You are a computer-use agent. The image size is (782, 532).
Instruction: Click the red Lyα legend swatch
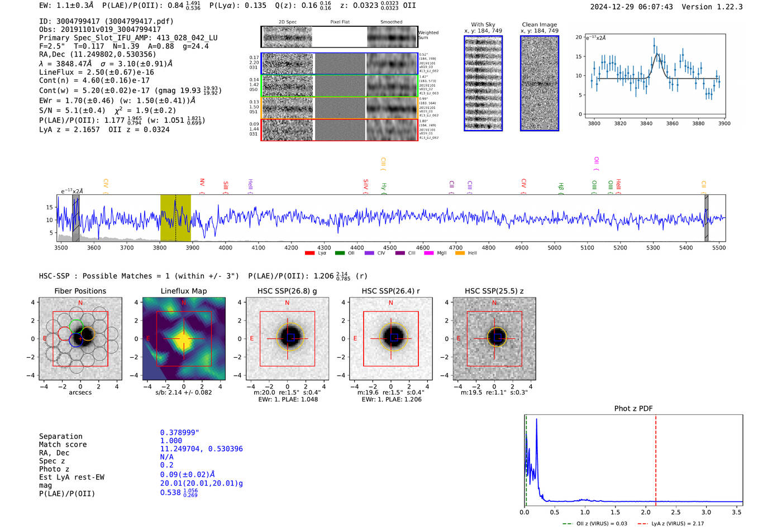coord(309,253)
